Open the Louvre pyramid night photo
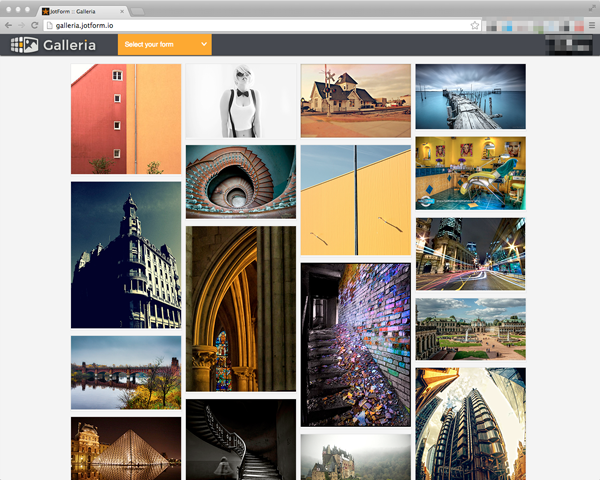Viewport: 600px width, 480px height. (126, 449)
